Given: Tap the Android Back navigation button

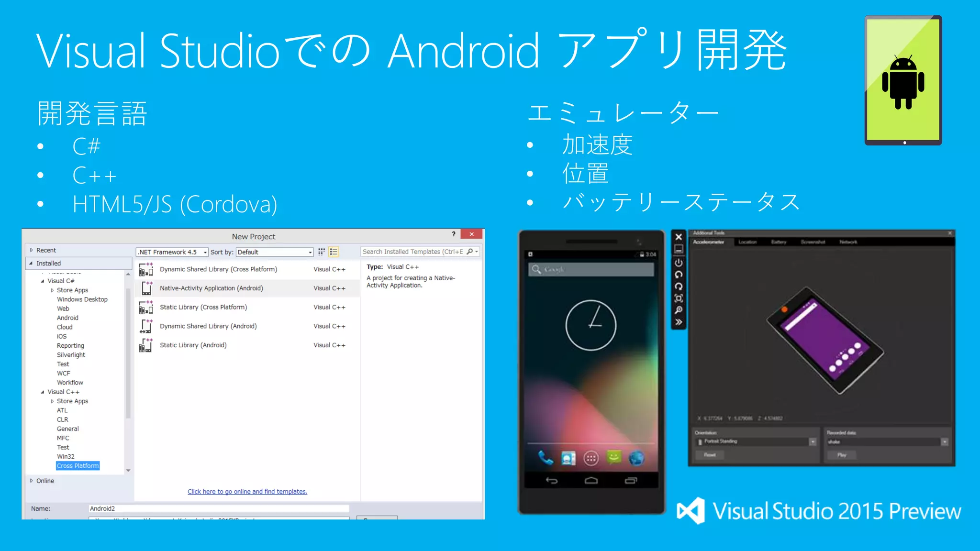Looking at the screenshot, I should pyautogui.click(x=552, y=480).
